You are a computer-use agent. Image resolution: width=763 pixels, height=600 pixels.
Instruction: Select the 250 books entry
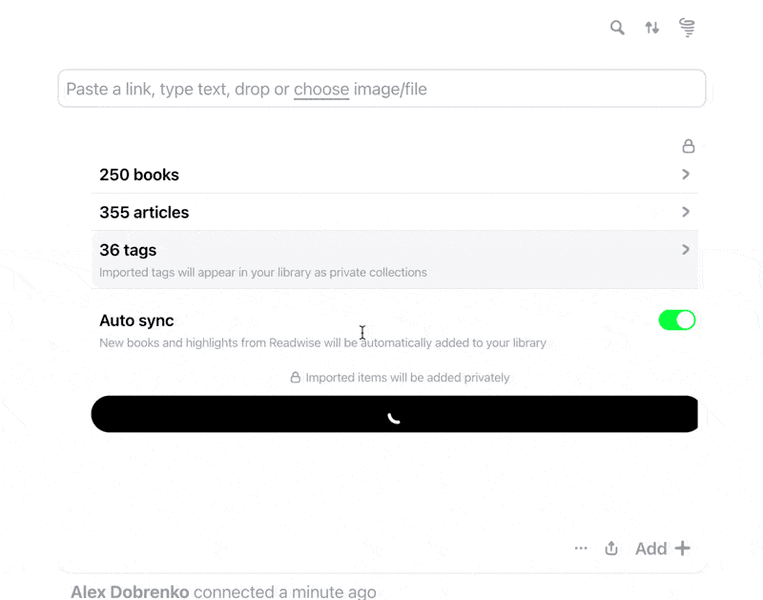point(139,175)
